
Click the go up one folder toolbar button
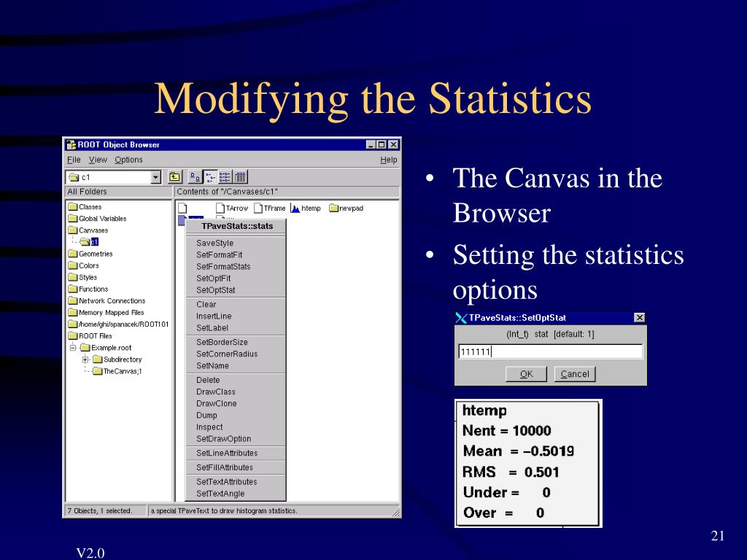(175, 177)
